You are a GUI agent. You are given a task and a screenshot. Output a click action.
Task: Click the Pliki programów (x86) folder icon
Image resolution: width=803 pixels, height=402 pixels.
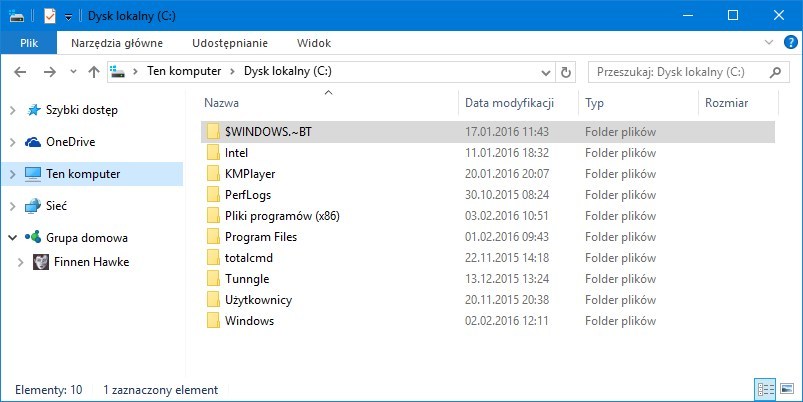point(214,216)
